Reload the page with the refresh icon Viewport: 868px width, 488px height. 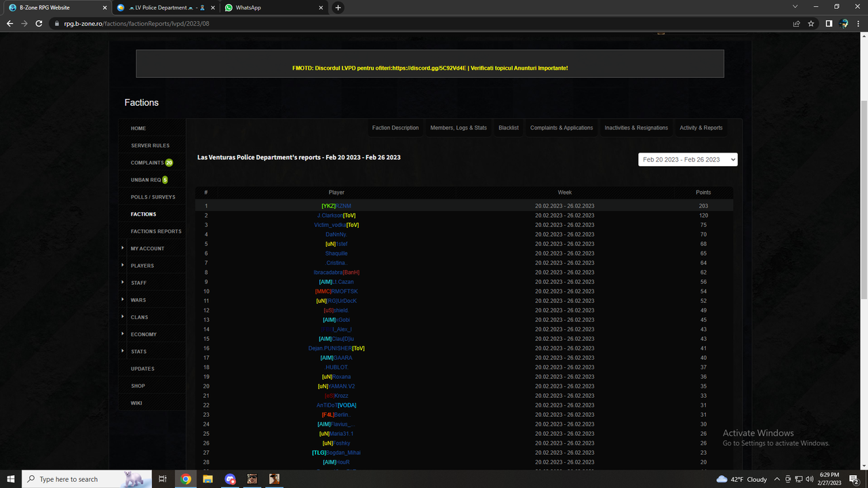point(39,22)
